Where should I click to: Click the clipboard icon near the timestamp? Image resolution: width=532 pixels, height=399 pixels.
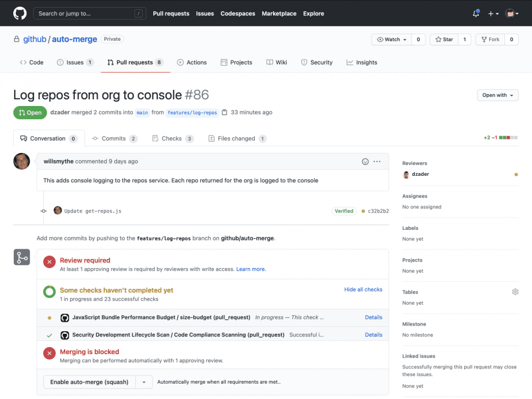point(224,112)
